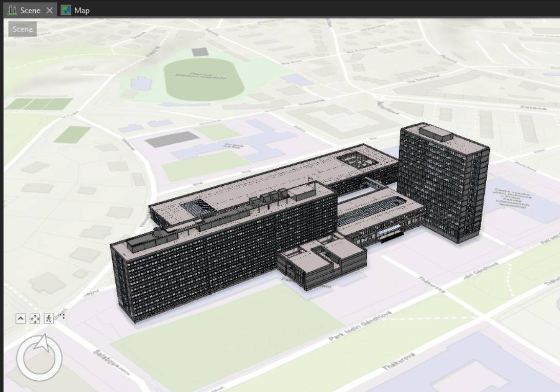Open the Map view tab
560x392 pixels.
pos(75,10)
